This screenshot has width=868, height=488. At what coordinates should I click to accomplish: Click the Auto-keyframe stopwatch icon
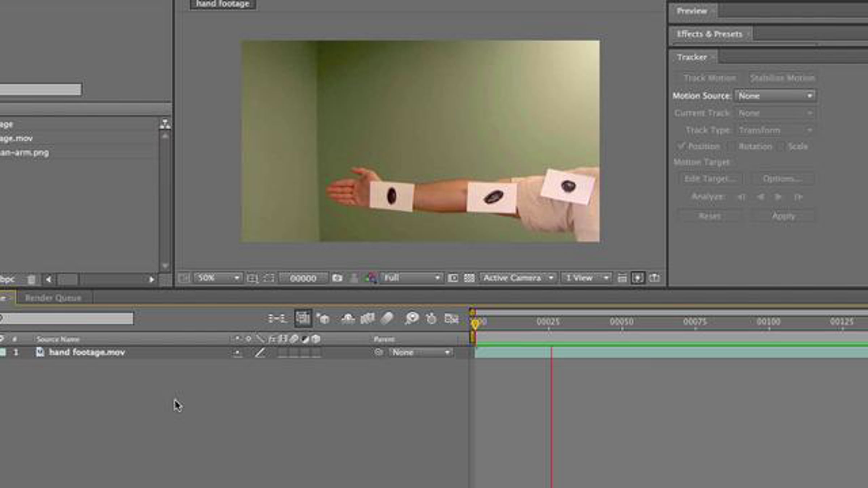[x=431, y=318]
